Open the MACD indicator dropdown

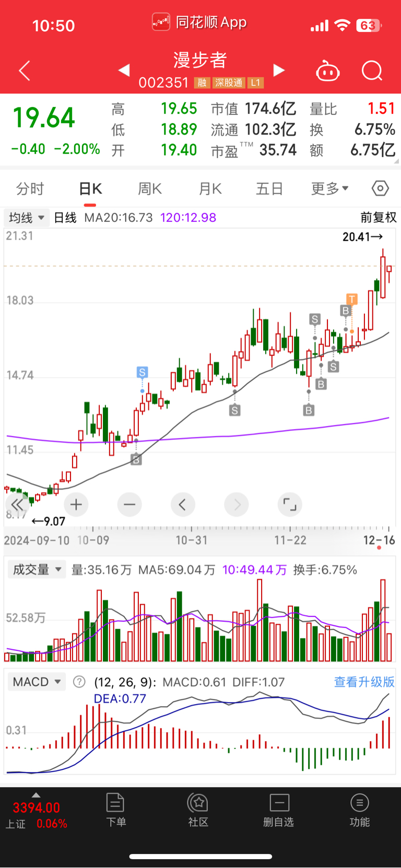click(x=37, y=682)
